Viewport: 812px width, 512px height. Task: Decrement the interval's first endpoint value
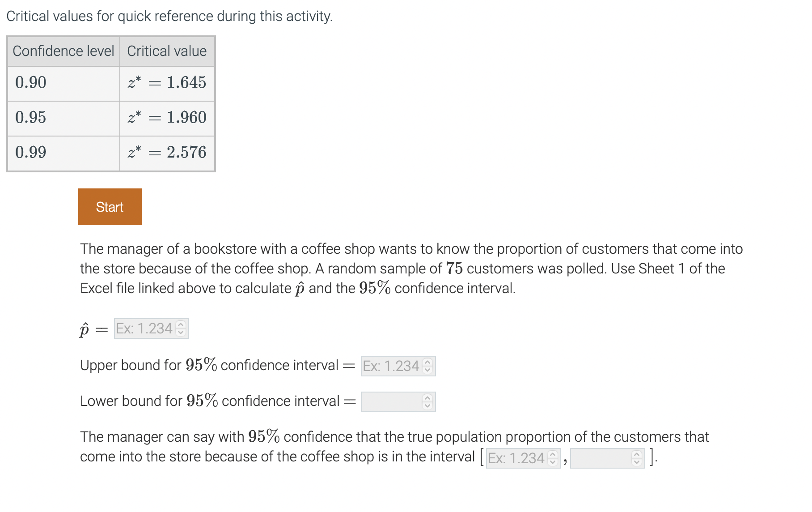point(553,461)
